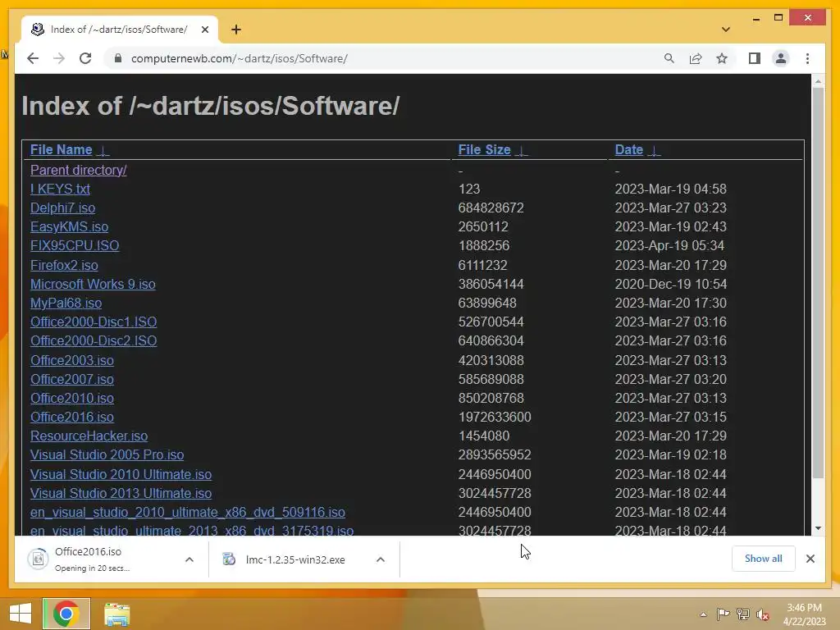
Task: Open Chrome three-dot menu
Action: pos(807,58)
